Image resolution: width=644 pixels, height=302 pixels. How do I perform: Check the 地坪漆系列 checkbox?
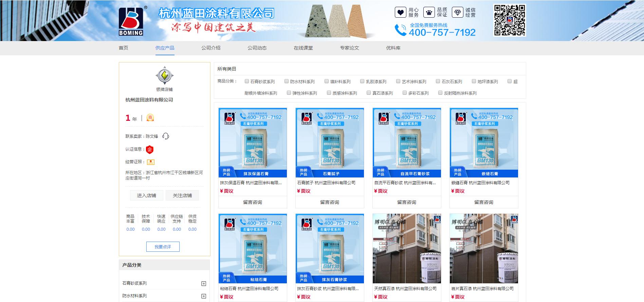coord(474,81)
